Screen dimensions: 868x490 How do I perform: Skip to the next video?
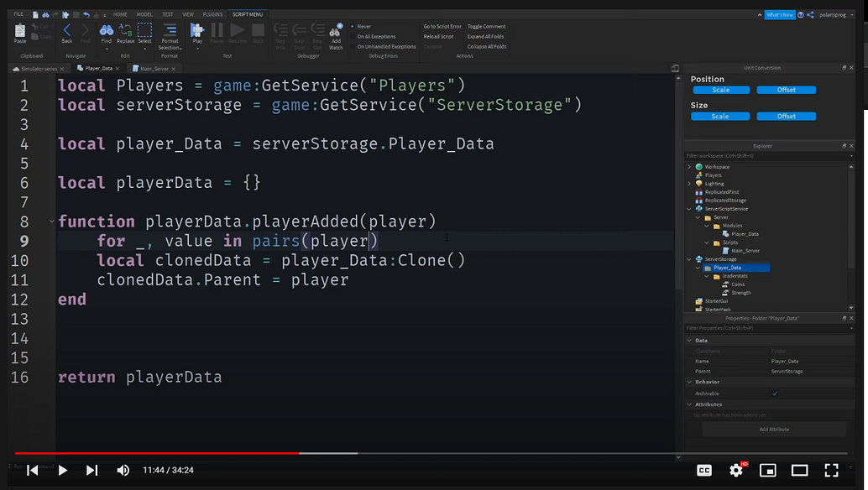[92, 470]
